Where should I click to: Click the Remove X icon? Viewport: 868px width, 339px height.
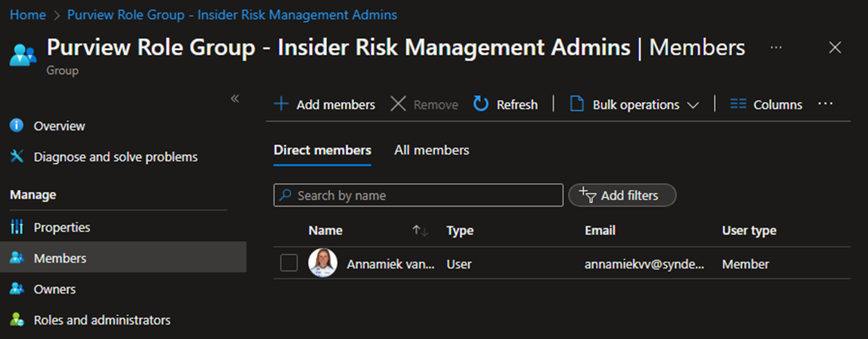[398, 104]
